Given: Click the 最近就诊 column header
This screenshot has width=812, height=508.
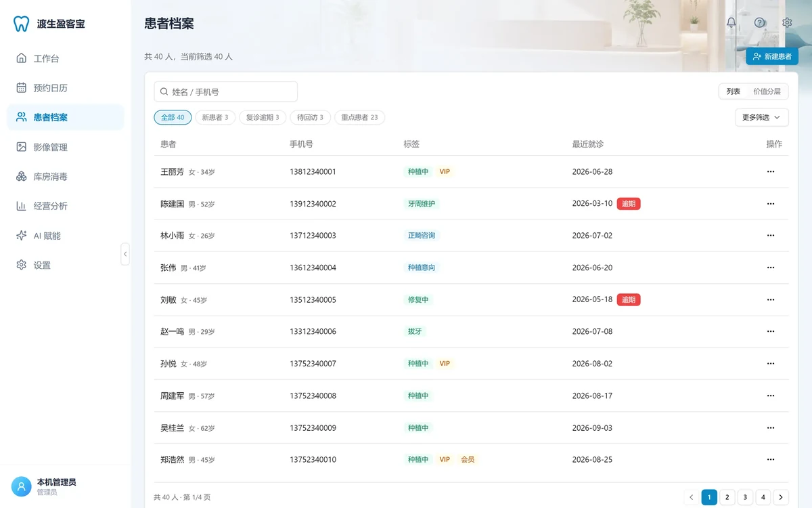Looking at the screenshot, I should [x=587, y=144].
